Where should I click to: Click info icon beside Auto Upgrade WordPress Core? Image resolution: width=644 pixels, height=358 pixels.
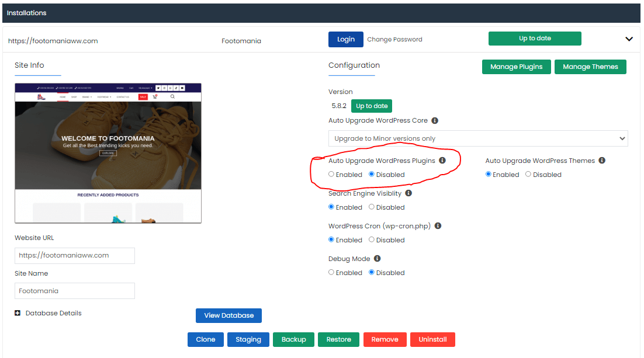(x=435, y=121)
